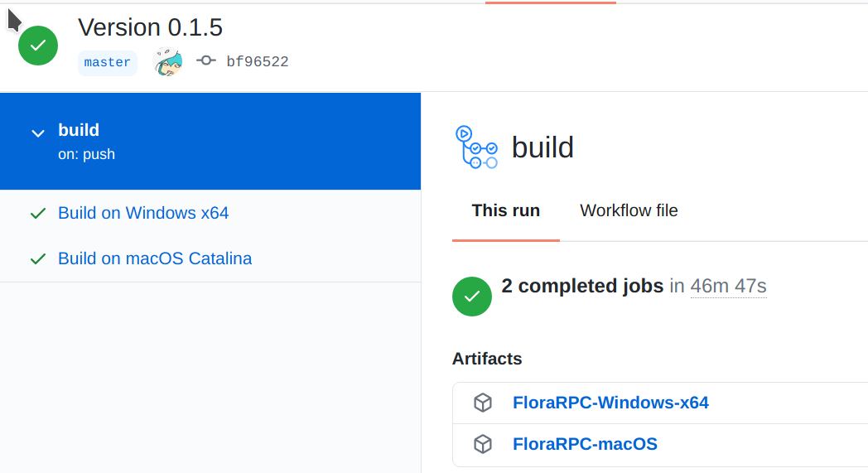Select the build workflow in sidebar
The image size is (868, 473).
[x=79, y=130]
